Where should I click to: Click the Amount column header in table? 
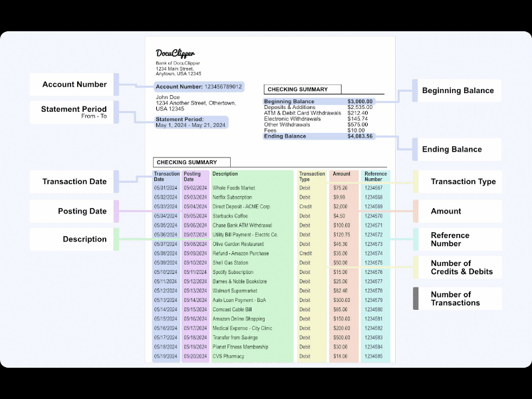[341, 174]
